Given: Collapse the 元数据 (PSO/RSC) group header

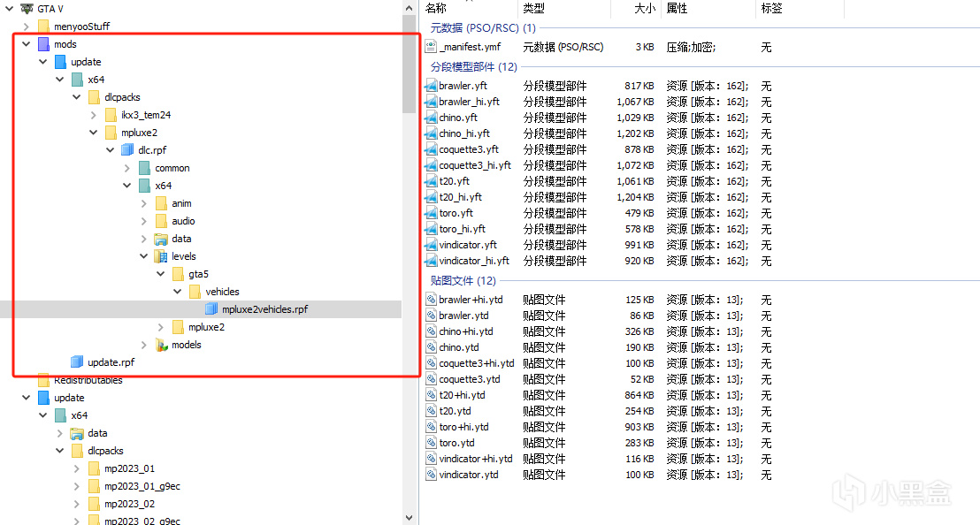Looking at the screenshot, I should tap(483, 28).
